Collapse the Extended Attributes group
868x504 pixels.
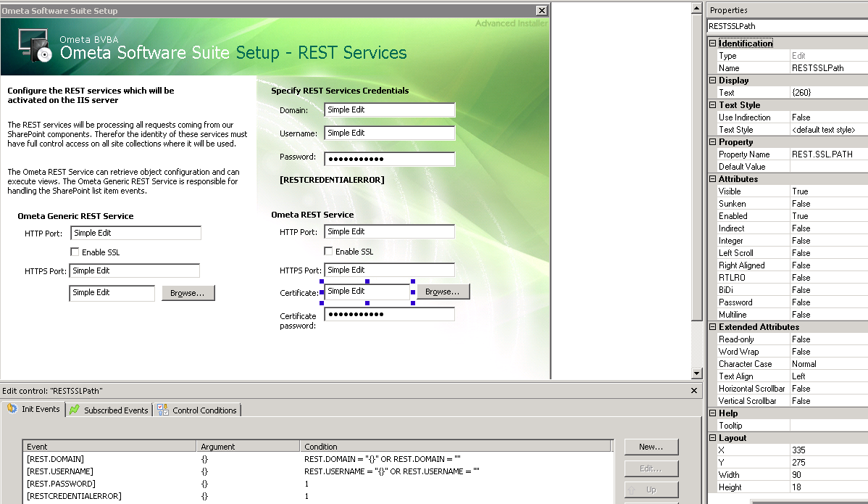(712, 327)
